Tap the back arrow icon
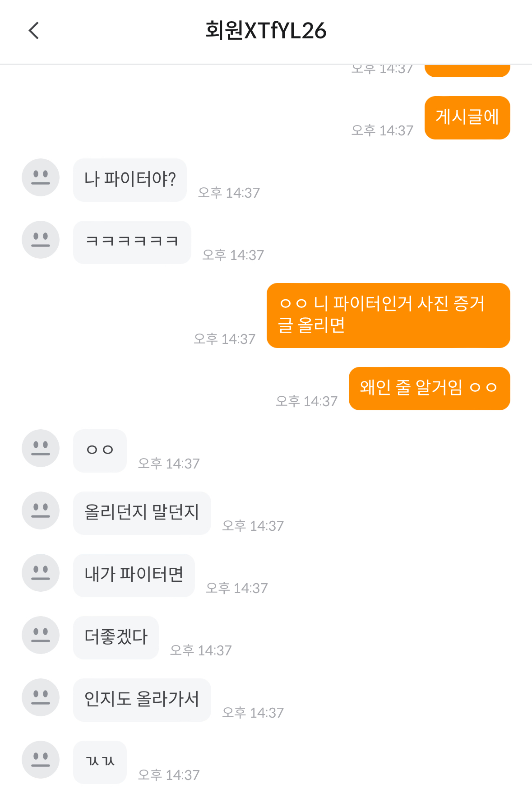This screenshot has height=812, width=532. coord(34,31)
